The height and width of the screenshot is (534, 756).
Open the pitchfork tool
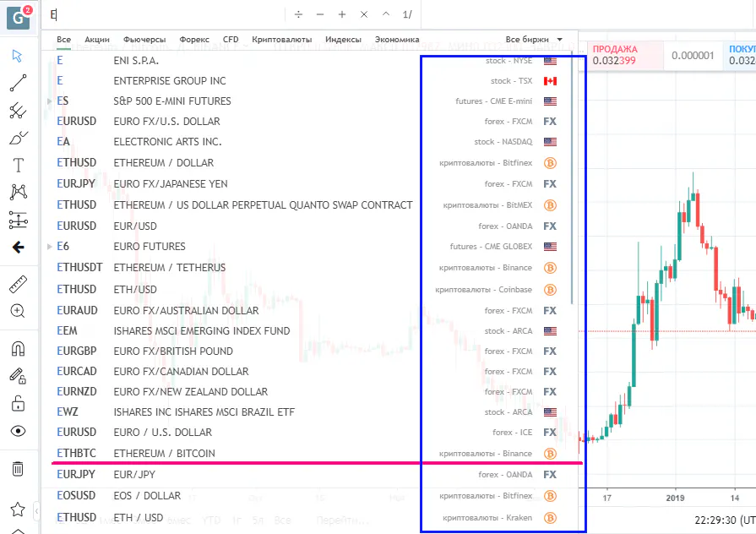coord(18,111)
